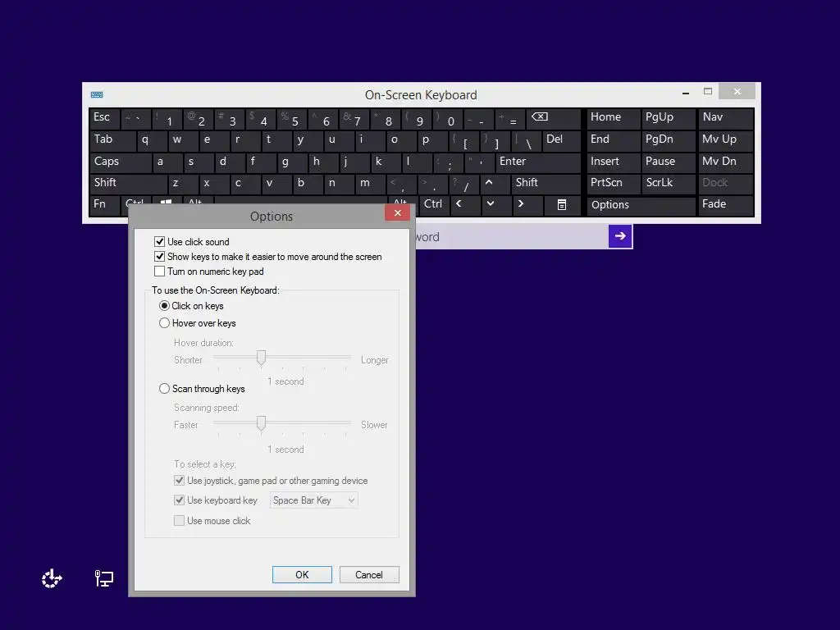Viewport: 840px width, 630px height.
Task: Click the semicolon key
Action: click(447, 162)
